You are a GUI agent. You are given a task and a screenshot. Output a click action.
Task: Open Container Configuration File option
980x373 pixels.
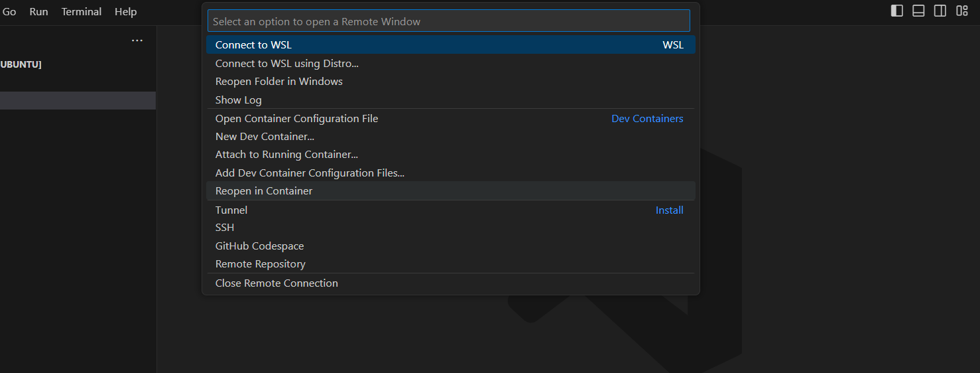[451, 119]
